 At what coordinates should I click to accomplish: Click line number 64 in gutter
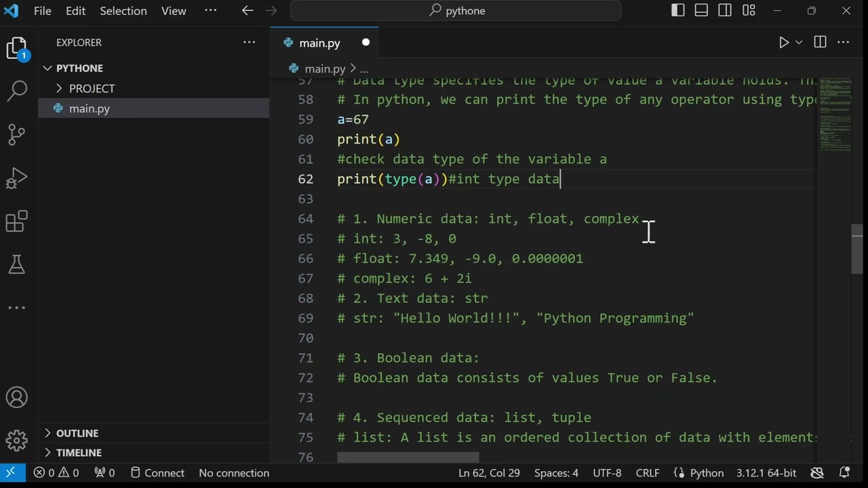[x=305, y=219]
